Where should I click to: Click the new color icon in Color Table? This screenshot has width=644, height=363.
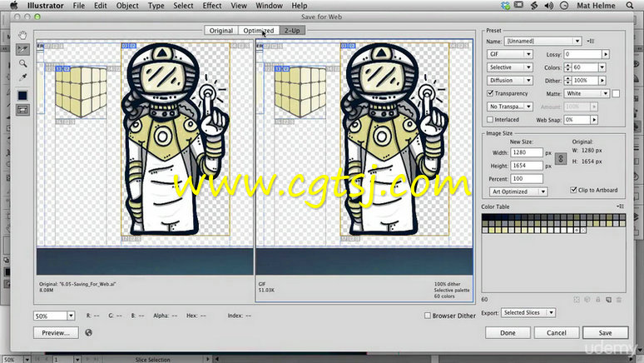(x=608, y=300)
